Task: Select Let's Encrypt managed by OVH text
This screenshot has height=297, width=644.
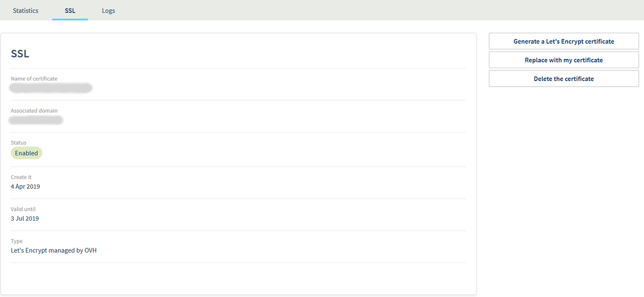Action: (54, 250)
